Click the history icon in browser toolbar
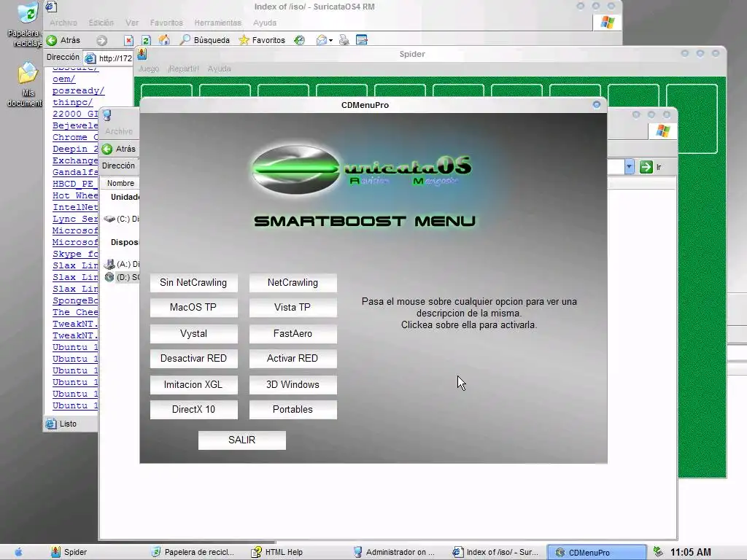747x560 pixels. pos(299,40)
